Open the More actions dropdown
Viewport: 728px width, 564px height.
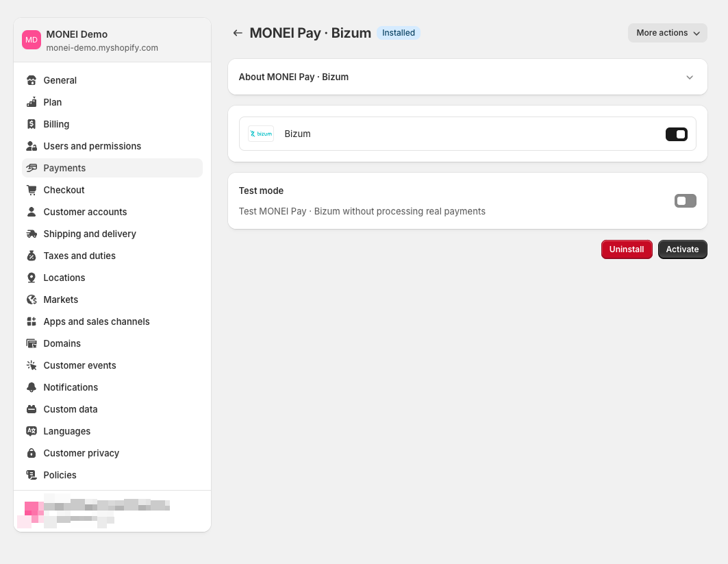point(668,33)
